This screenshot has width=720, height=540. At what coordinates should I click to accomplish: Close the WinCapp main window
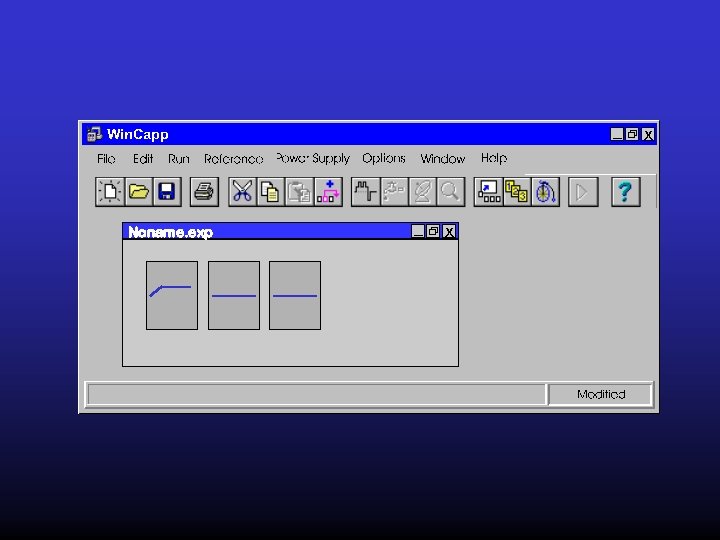tap(648, 134)
